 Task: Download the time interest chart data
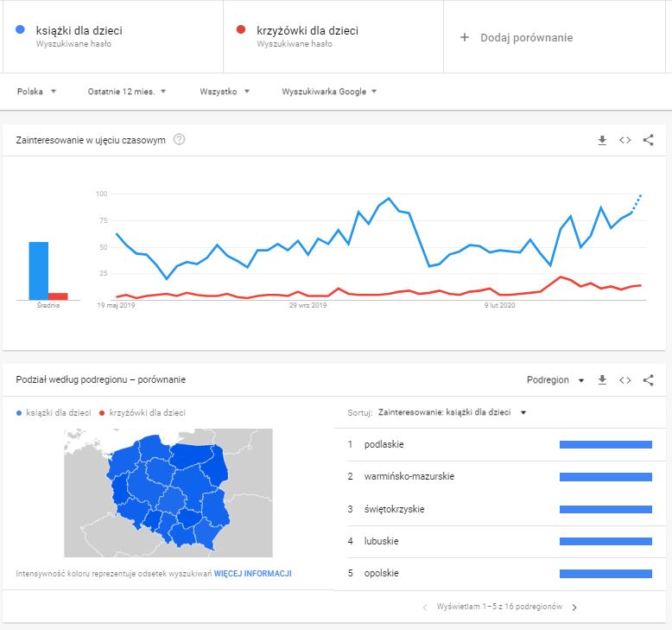(602, 140)
